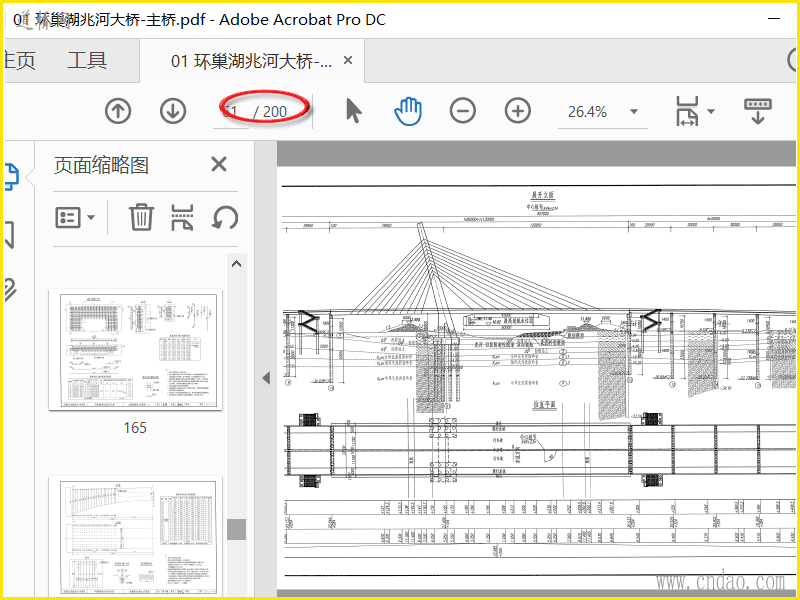Select the thumbnail below page 165

pyautogui.click(x=136, y=536)
